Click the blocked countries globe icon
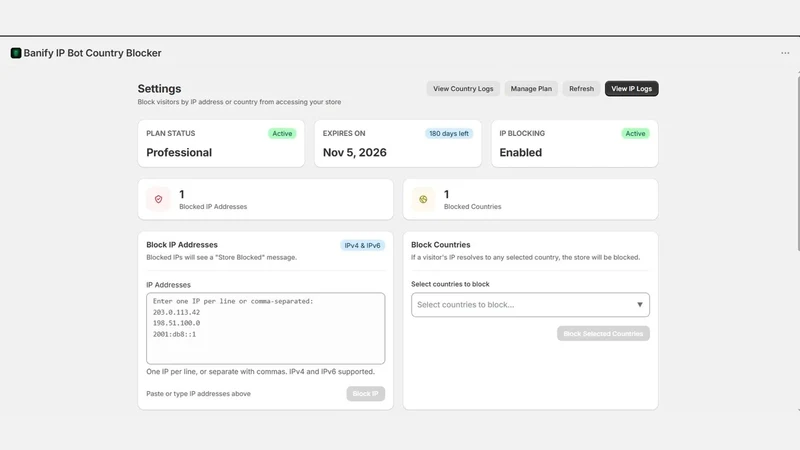This screenshot has height=450, width=800. click(x=423, y=199)
